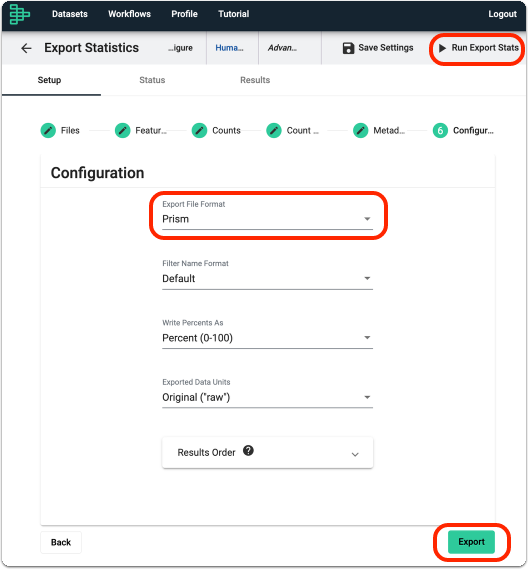
Task: Click the Save Settings button
Action: [378, 48]
